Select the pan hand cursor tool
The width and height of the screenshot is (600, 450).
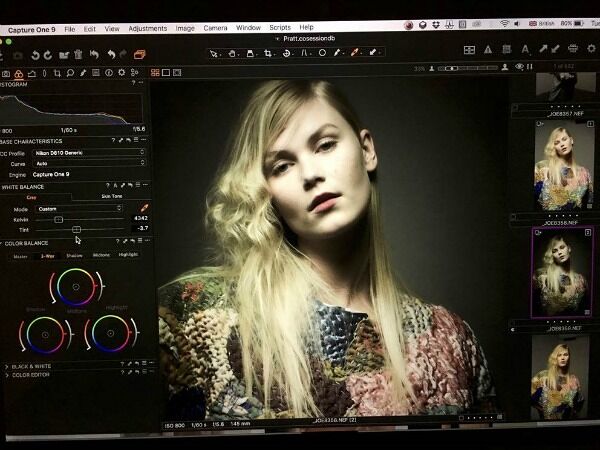(232, 53)
